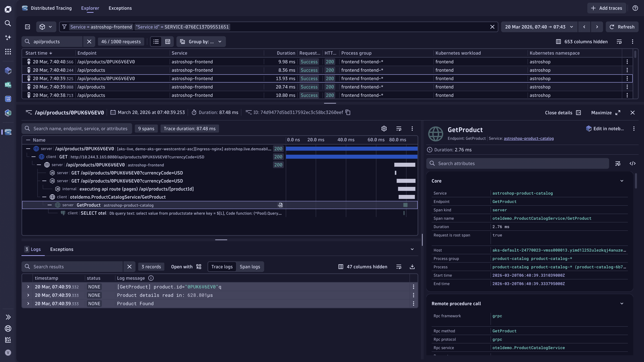644x362 pixels.
Task: Click Close details button
Action: click(x=563, y=113)
